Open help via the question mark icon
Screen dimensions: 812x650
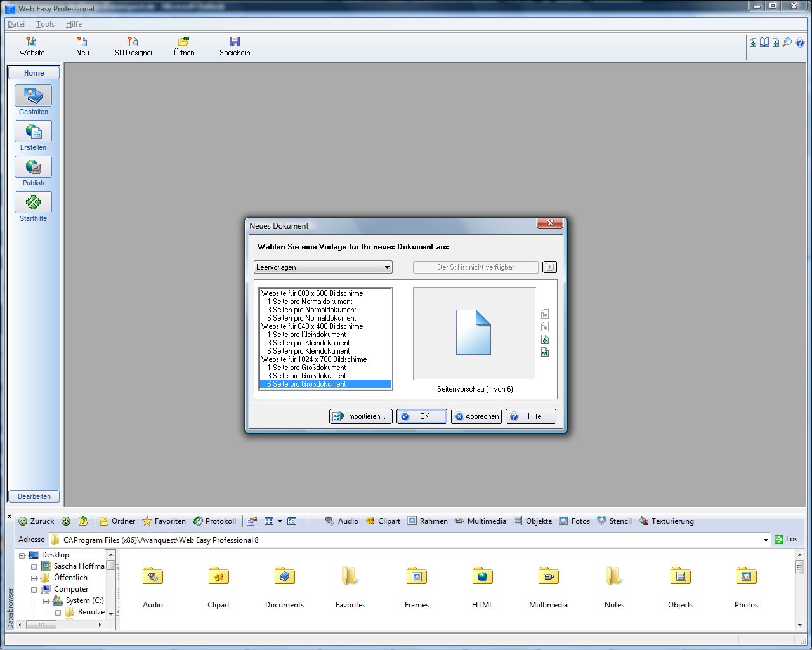800,43
